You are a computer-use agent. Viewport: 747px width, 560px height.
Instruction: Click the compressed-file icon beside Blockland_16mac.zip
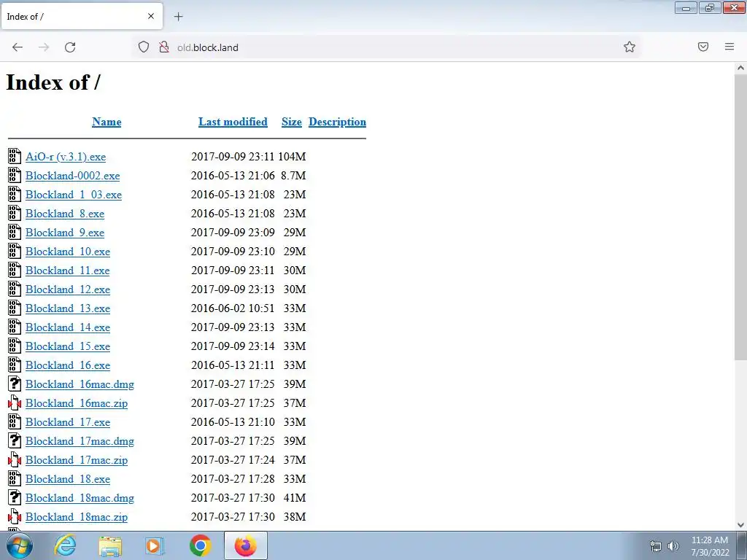(x=15, y=402)
